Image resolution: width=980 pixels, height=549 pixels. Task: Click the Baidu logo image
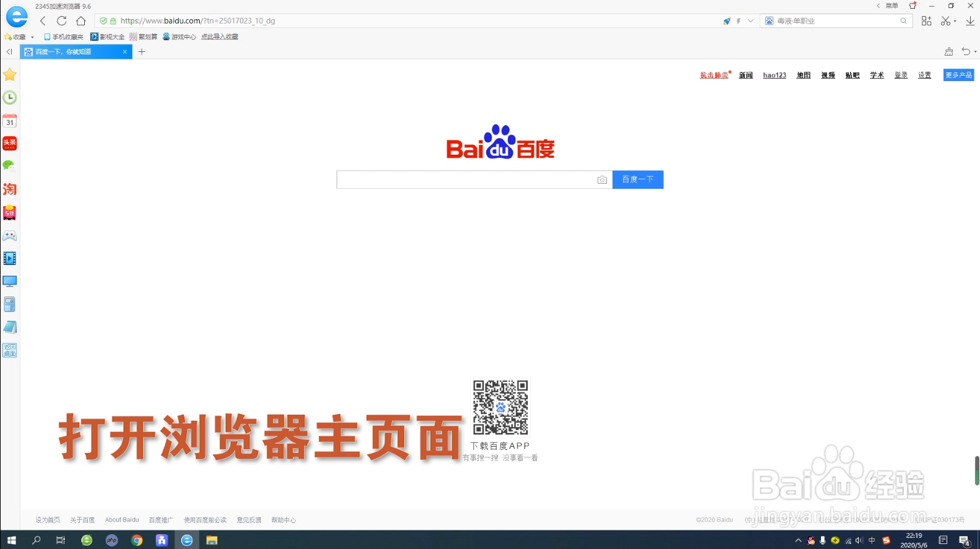pos(500,142)
